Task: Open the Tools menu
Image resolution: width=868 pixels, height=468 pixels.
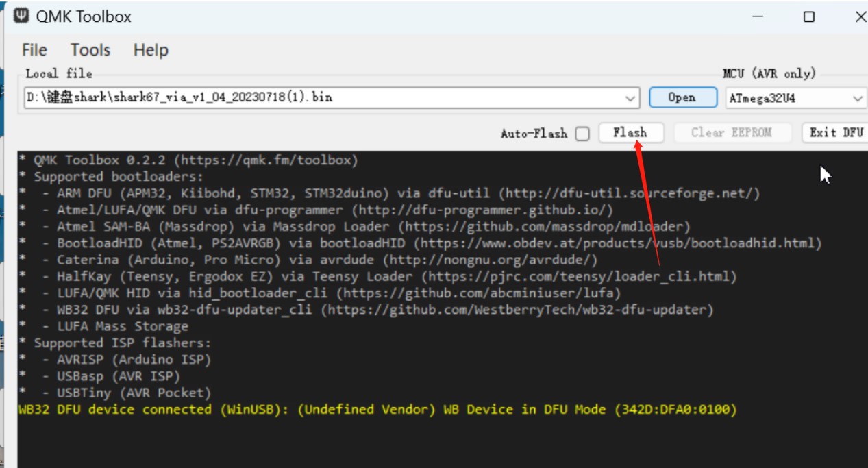Action: click(90, 50)
